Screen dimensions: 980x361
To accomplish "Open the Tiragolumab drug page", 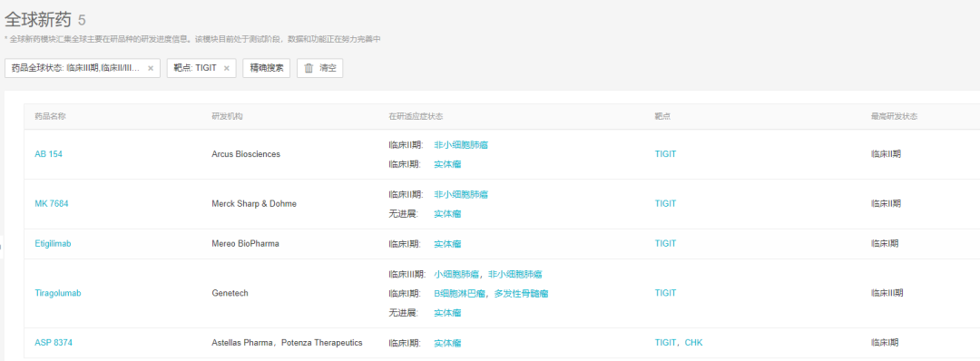I will tap(58, 293).
